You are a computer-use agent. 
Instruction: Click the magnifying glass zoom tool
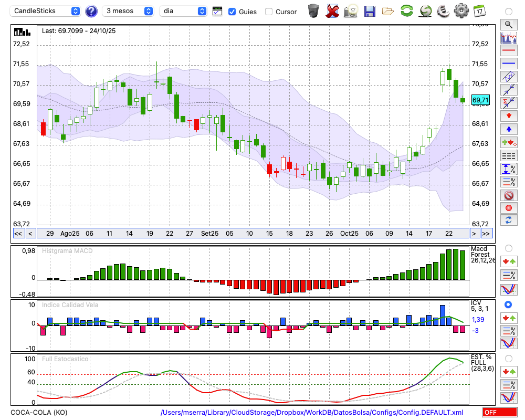(x=508, y=24)
